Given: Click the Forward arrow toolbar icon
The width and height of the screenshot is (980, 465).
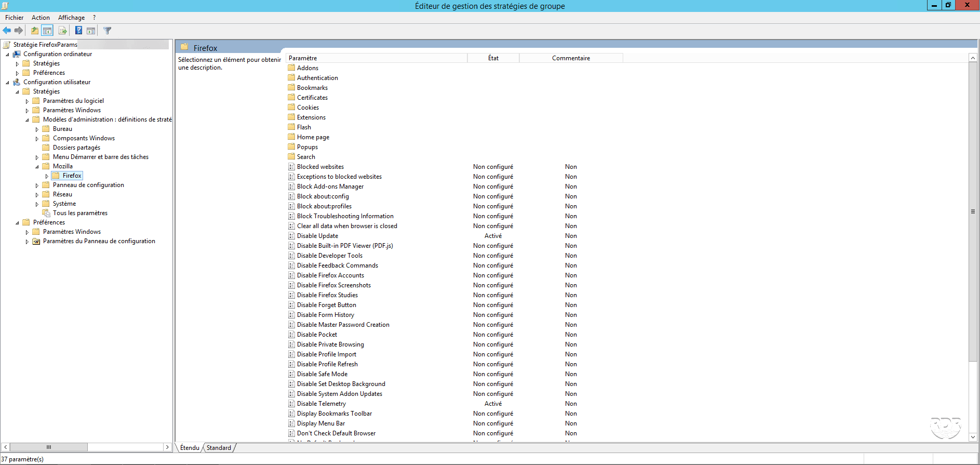Looking at the screenshot, I should click(19, 31).
